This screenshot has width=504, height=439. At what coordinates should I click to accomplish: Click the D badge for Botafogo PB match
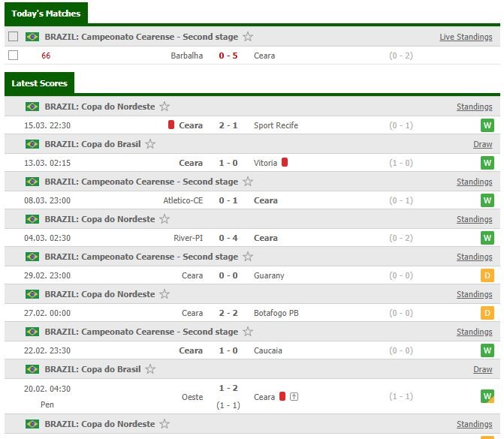click(x=487, y=313)
